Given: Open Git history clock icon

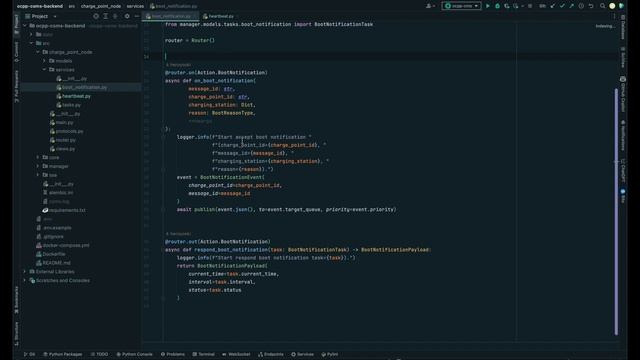Looking at the screenshot, I should 581,6.
